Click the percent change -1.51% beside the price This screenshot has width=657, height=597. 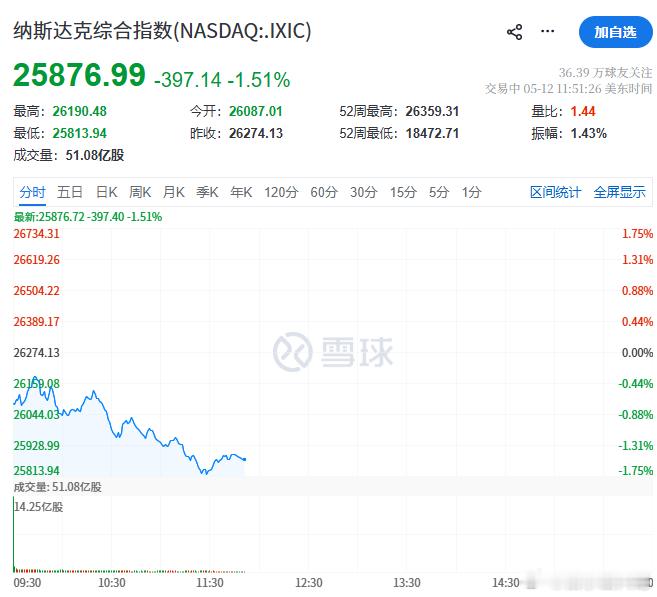pyautogui.click(x=259, y=80)
